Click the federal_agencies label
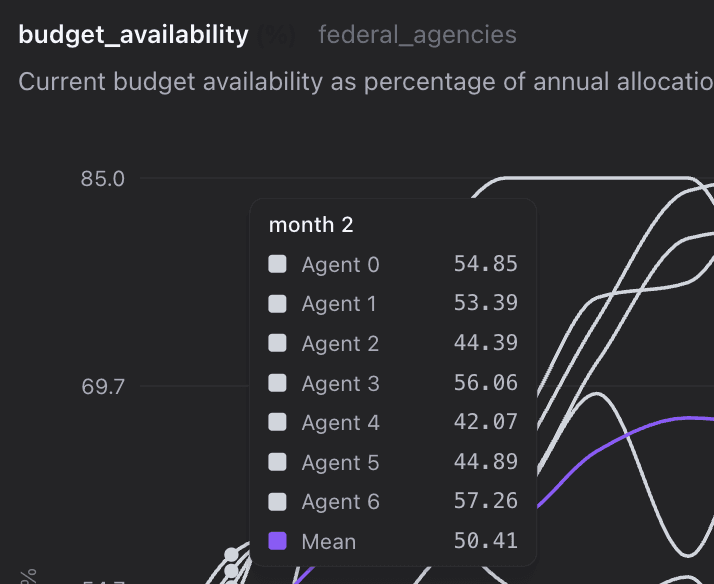 (x=417, y=36)
